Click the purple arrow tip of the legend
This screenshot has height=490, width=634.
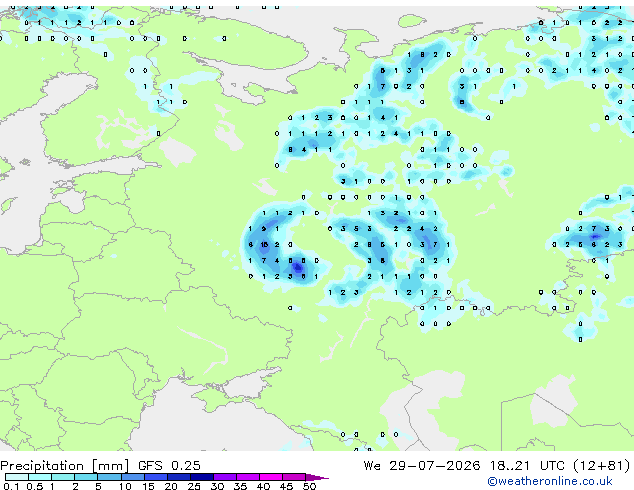tap(317, 477)
